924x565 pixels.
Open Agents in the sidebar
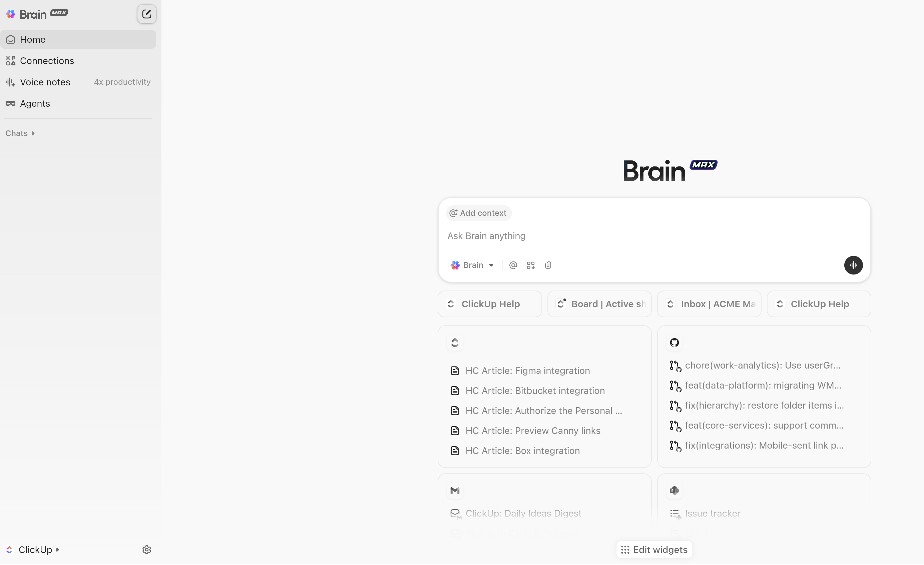(78, 103)
